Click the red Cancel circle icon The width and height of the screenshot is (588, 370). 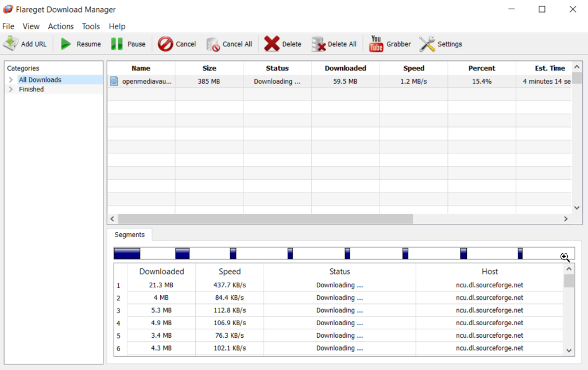click(165, 44)
